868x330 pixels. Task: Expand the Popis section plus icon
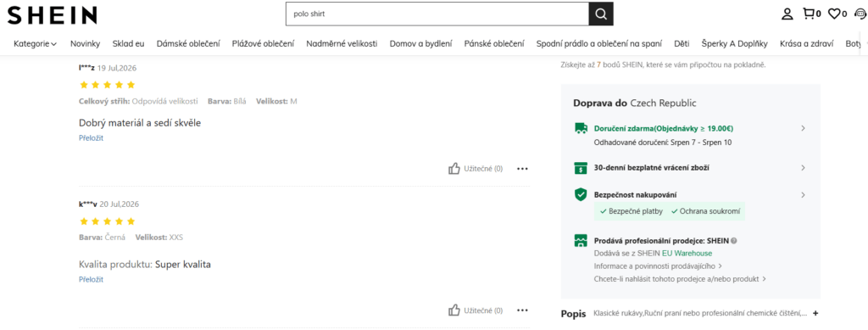pyautogui.click(x=815, y=313)
